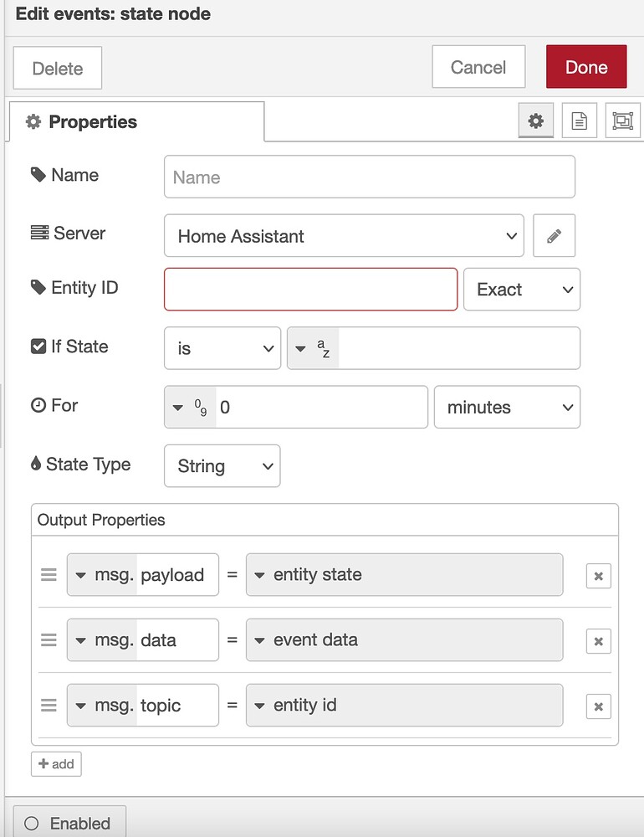The width and height of the screenshot is (644, 837).
Task: Open the Server dropdown
Action: coord(344,235)
